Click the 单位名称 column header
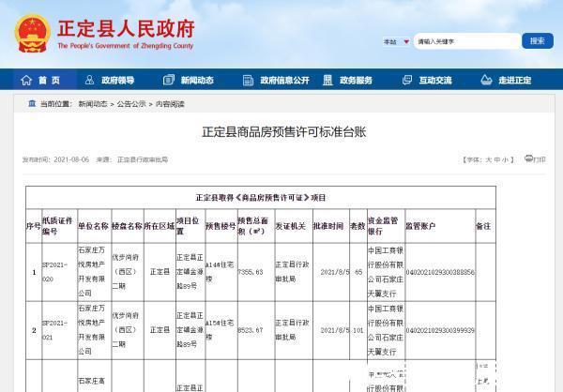The width and height of the screenshot is (563, 392). point(93,226)
